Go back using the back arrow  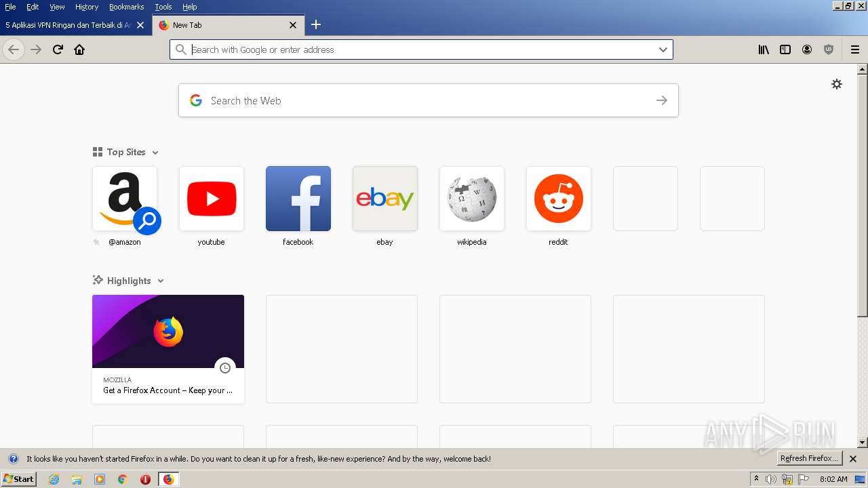[x=14, y=49]
